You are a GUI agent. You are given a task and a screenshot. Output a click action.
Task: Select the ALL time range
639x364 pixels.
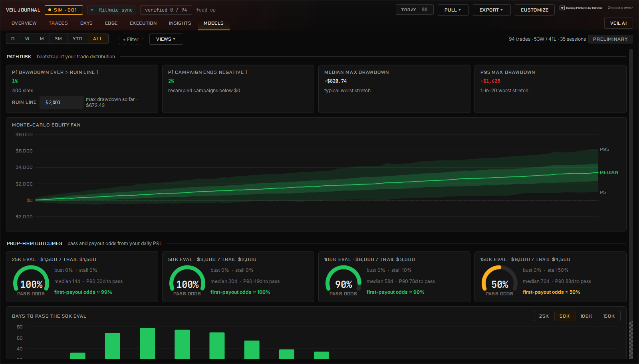coord(98,39)
